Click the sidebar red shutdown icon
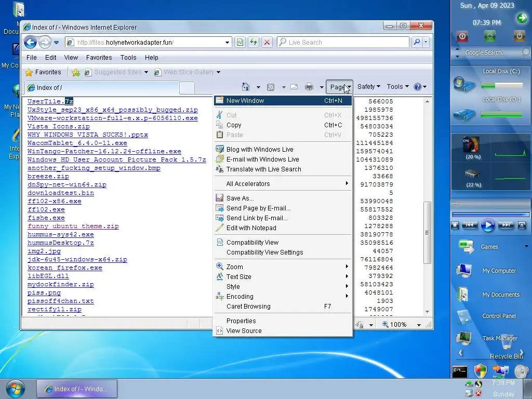This screenshot has width=532, height=399. [462, 36]
